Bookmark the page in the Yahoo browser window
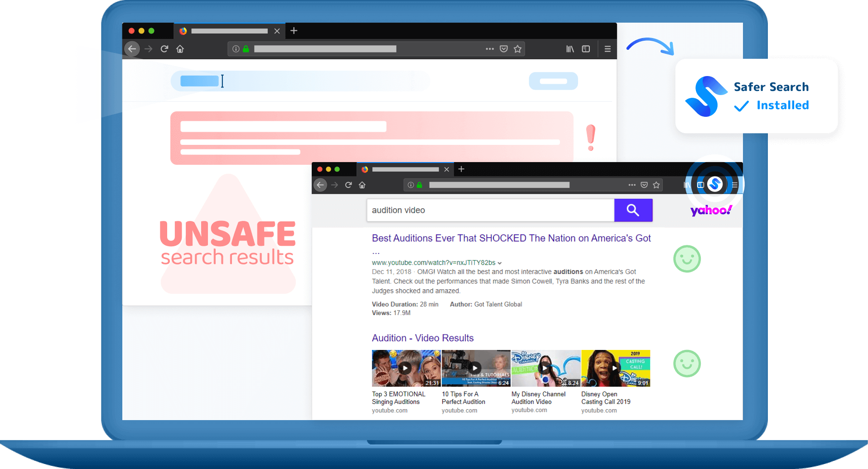Viewport: 868px width, 469px height. [656, 185]
